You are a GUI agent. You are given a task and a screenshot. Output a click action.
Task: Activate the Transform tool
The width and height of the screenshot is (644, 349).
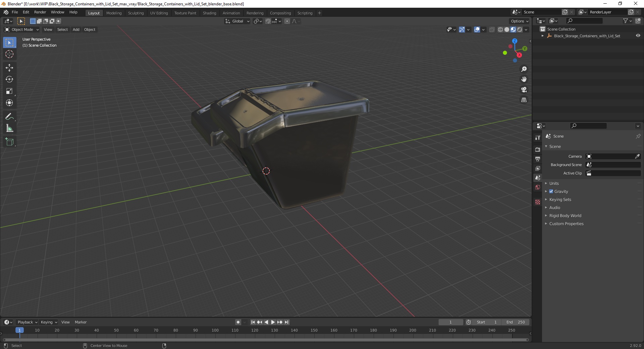pyautogui.click(x=9, y=103)
